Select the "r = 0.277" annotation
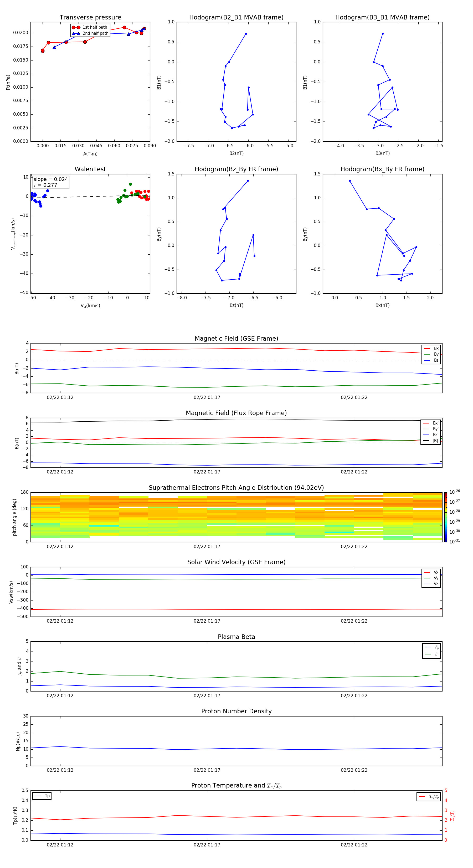473x868 pixels. (x=45, y=185)
